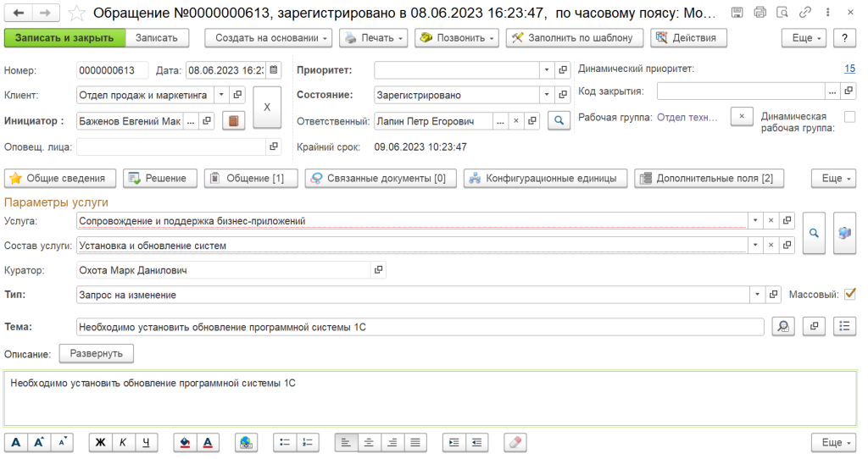This screenshot has height=459, width=868.
Task: Enable the Динамическая рабочая группа checkbox
Action: pos(849,117)
